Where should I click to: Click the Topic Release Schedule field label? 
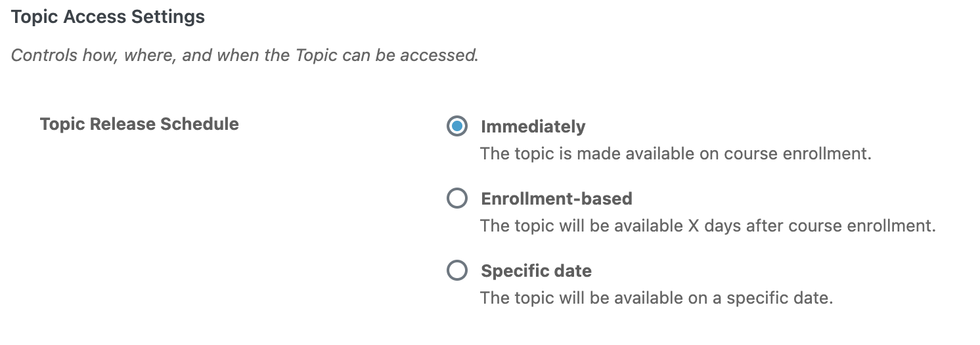pyautogui.click(x=139, y=124)
